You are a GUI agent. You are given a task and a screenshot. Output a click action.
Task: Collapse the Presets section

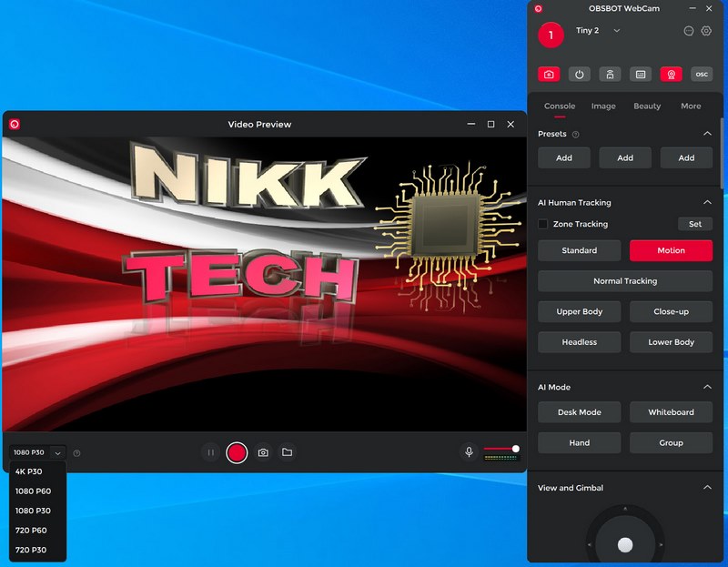[x=707, y=134]
